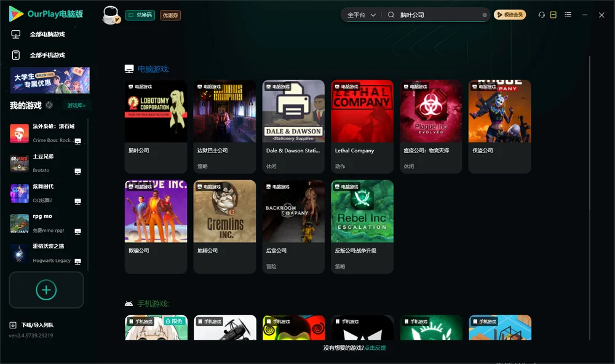Open the 侠盗公司 game card

click(x=499, y=127)
